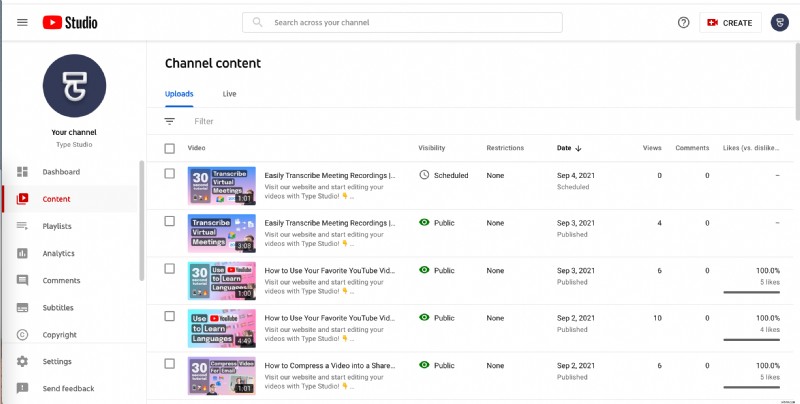Image resolution: width=800 pixels, height=404 pixels.
Task: Click the Date sort arrow
Action: coord(578,148)
